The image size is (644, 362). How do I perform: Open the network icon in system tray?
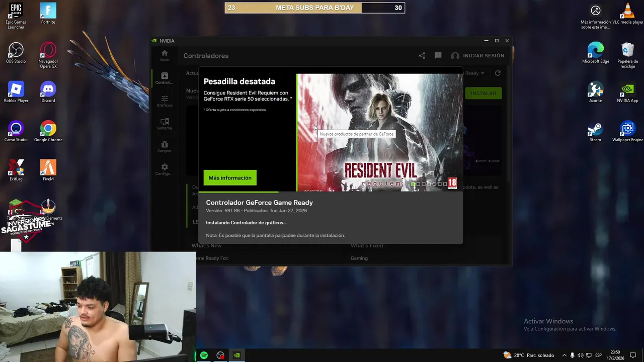coord(588,355)
